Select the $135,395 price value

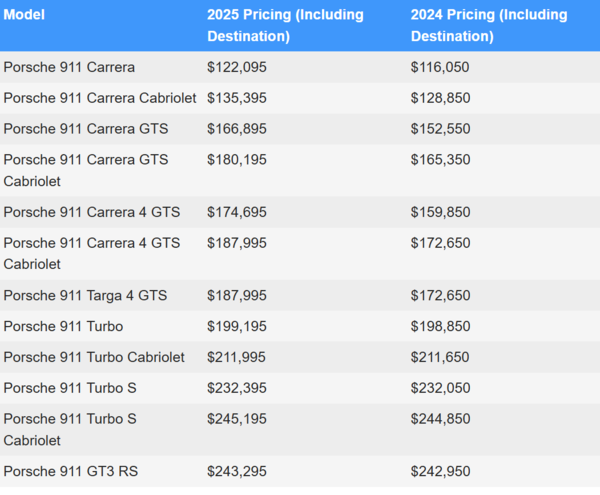point(237,98)
